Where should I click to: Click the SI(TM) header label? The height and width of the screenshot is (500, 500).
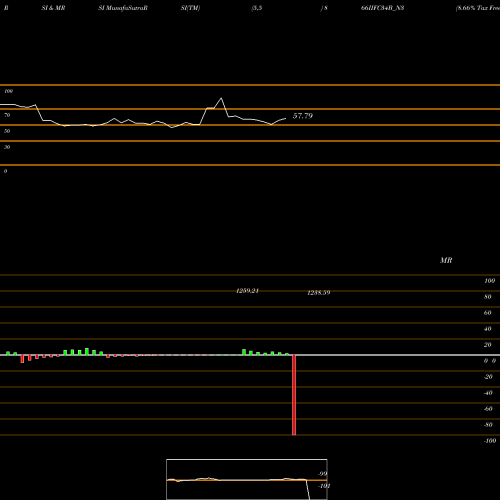coord(190,8)
